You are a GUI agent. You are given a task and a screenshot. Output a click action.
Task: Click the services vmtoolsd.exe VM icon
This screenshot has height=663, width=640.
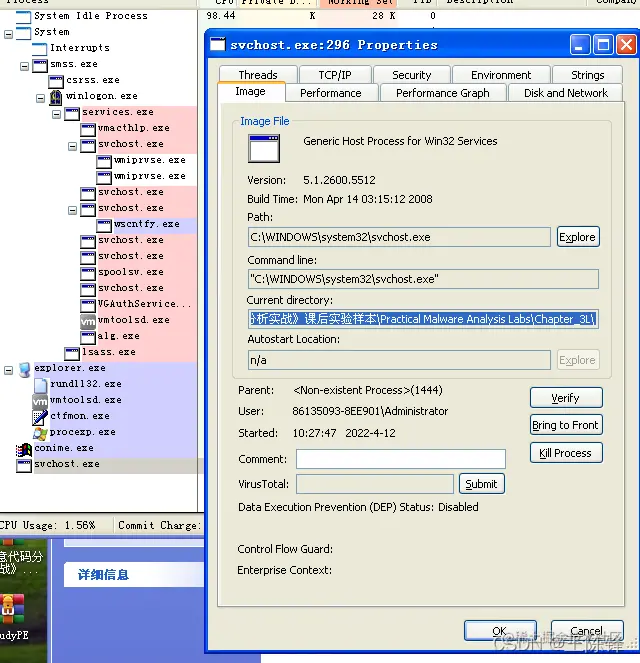tap(88, 321)
